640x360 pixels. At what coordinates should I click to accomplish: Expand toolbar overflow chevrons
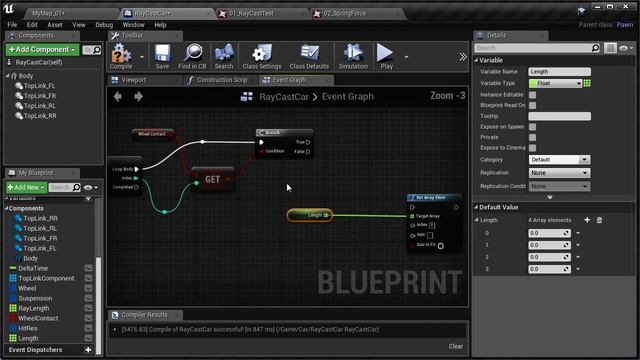462,57
